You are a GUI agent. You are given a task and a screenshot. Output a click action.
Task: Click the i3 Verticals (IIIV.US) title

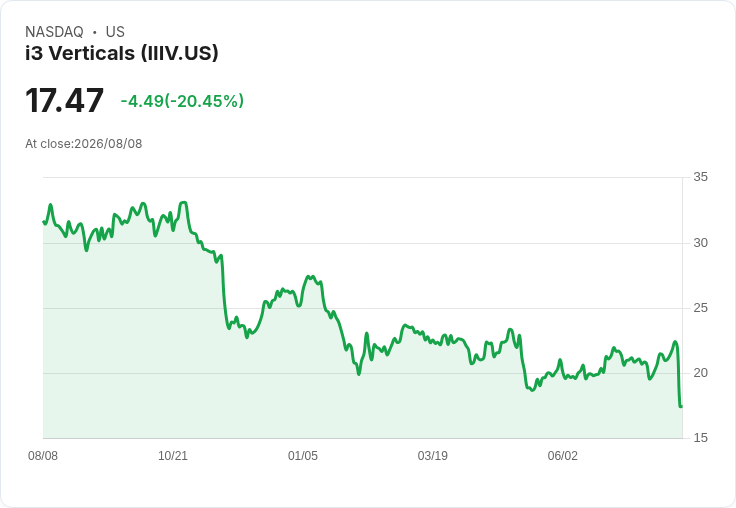pos(122,53)
